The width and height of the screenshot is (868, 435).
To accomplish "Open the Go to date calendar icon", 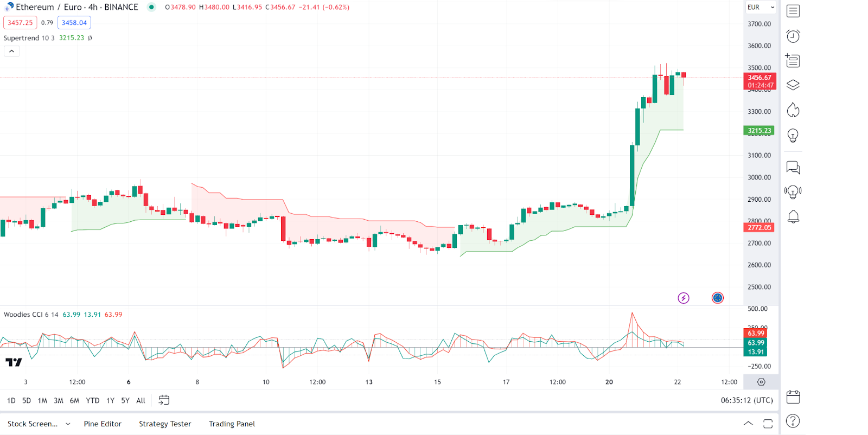I will (164, 400).
